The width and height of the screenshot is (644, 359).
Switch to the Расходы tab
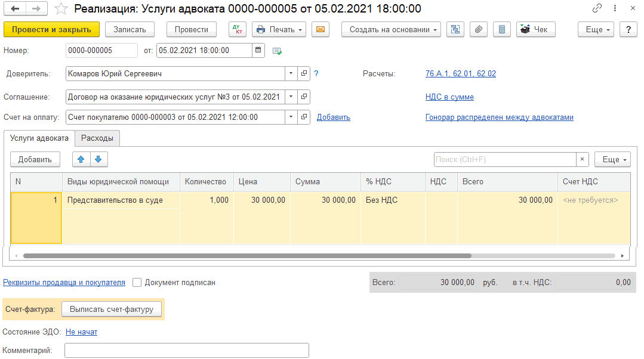pos(97,138)
